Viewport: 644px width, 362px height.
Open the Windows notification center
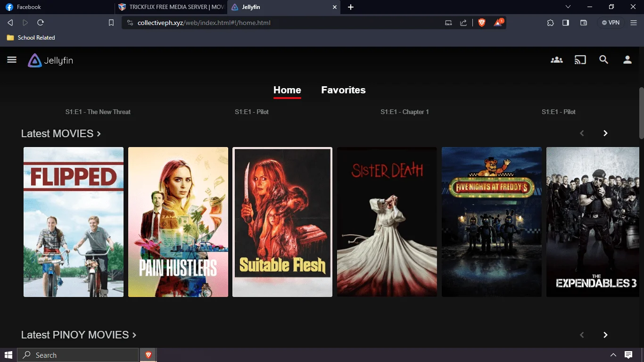pos(628,355)
